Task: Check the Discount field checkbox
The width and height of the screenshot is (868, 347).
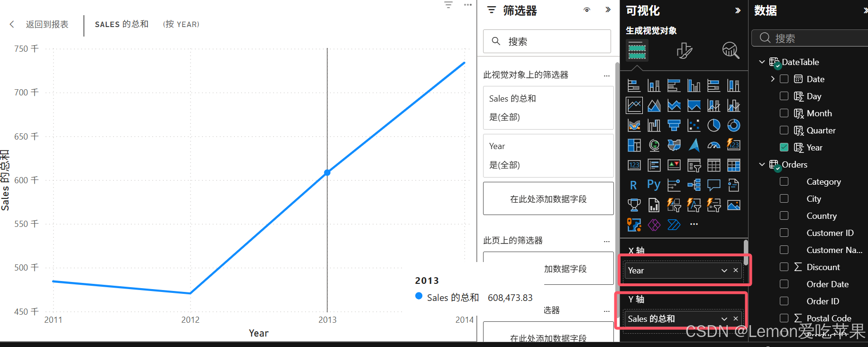Action: tap(784, 267)
